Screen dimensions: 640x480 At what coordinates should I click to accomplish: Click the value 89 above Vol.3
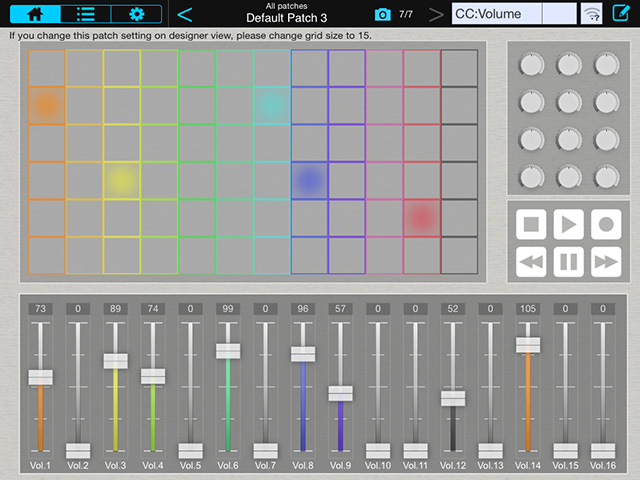[116, 309]
